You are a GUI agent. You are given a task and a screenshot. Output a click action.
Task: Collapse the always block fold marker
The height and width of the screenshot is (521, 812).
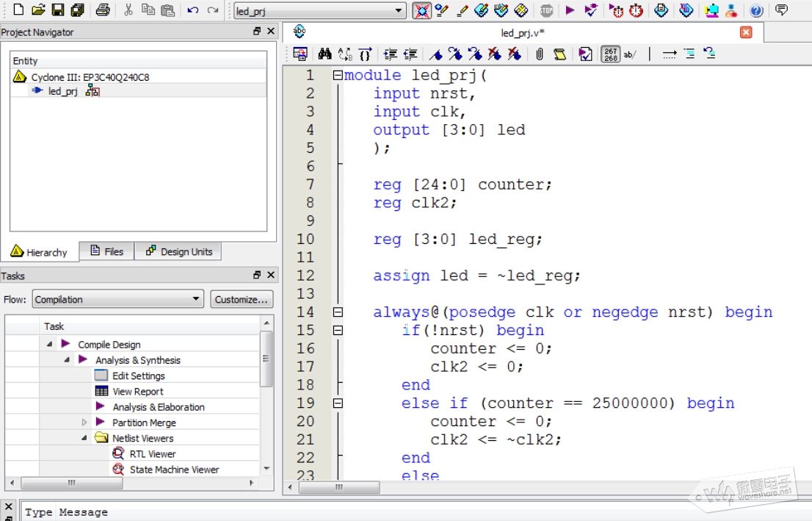coord(338,312)
